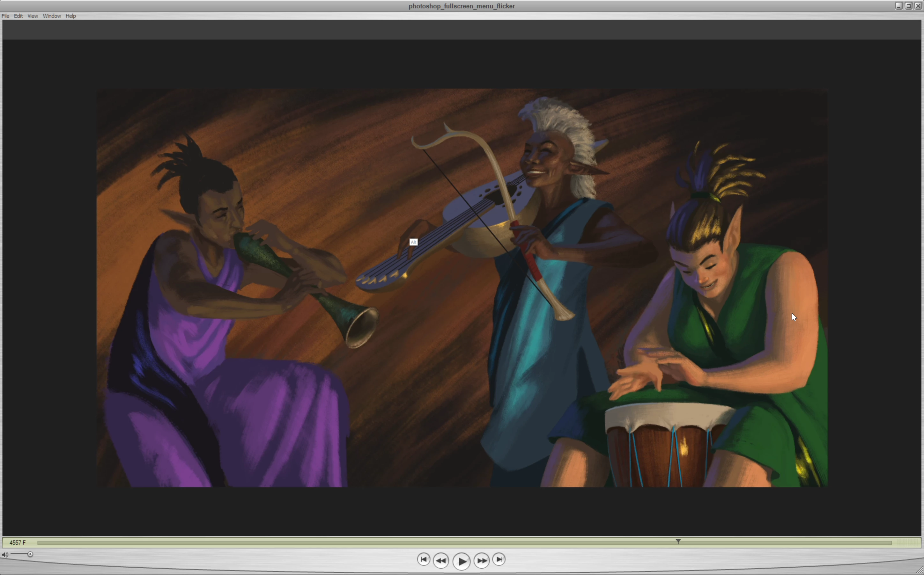Open the Window menu
This screenshot has height=575, width=924.
(52, 16)
